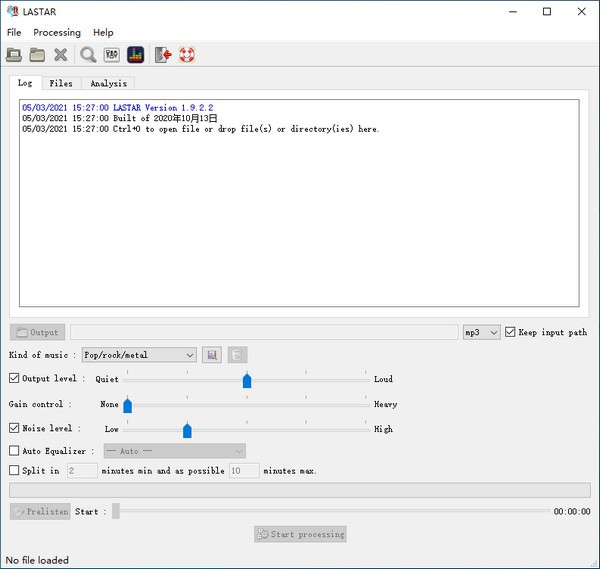Click the gray X remove icon

click(x=61, y=55)
